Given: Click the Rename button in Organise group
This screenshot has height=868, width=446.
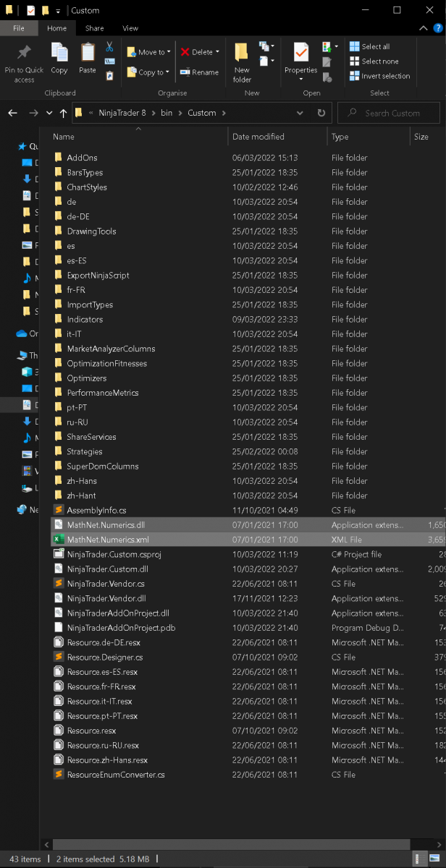Looking at the screenshot, I should coord(199,72).
